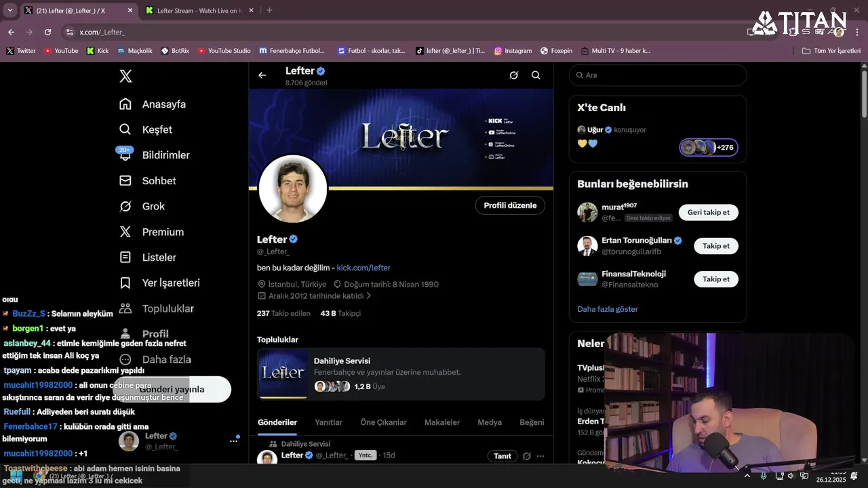Expand Aralık 2012 tarihinde katıldı chevron

tap(369, 296)
